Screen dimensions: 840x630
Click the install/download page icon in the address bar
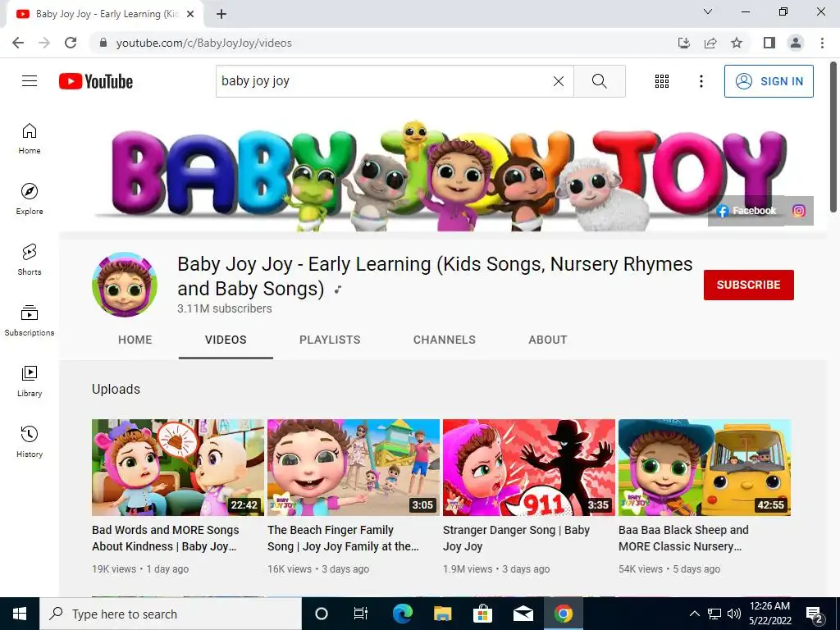pos(684,43)
